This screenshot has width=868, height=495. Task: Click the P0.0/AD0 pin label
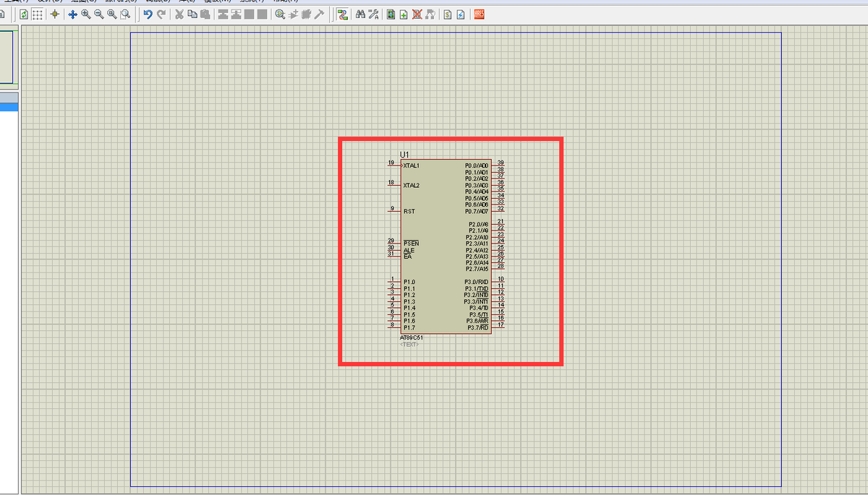(477, 165)
